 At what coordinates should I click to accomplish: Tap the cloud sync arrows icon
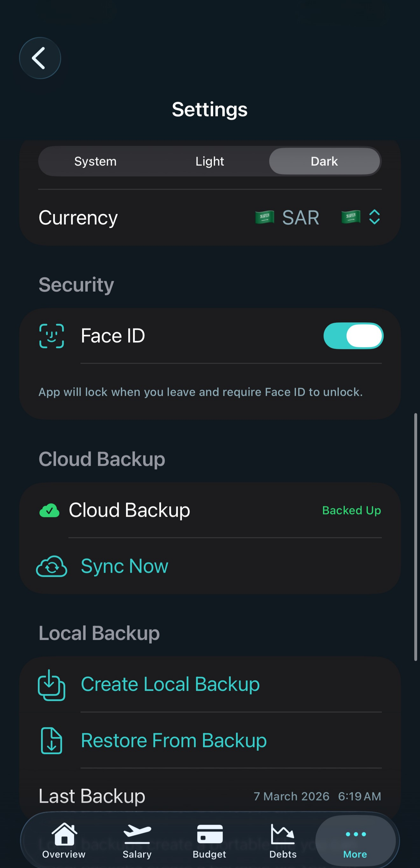tap(52, 566)
